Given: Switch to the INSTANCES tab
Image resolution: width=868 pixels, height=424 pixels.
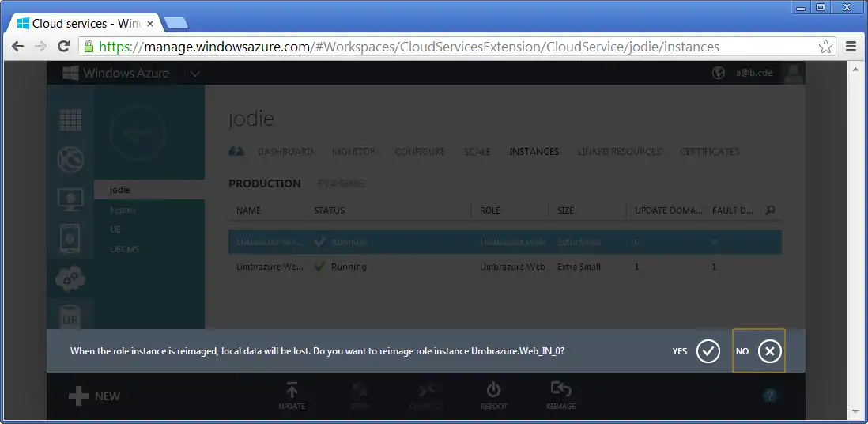Looking at the screenshot, I should coord(534,151).
